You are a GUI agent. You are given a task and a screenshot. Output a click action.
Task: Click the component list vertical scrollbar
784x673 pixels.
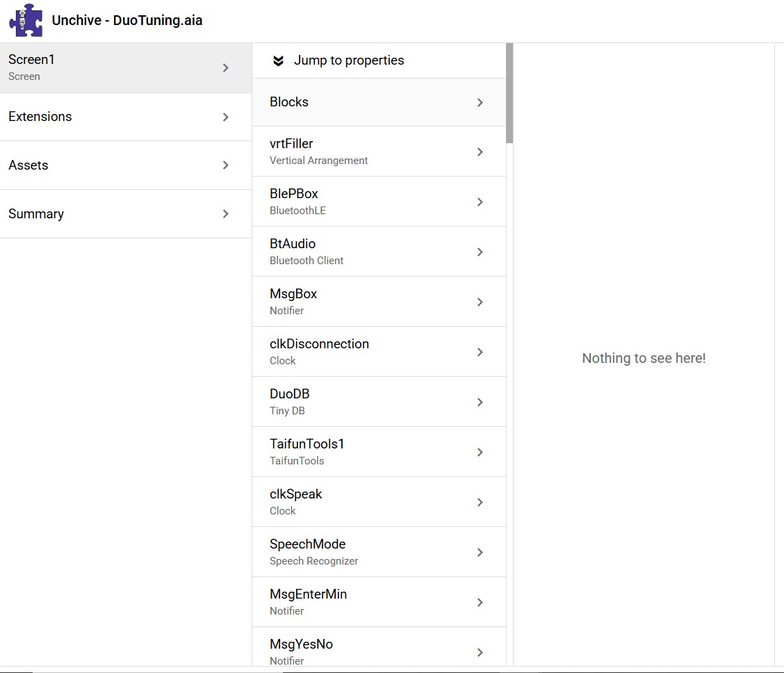click(x=509, y=94)
